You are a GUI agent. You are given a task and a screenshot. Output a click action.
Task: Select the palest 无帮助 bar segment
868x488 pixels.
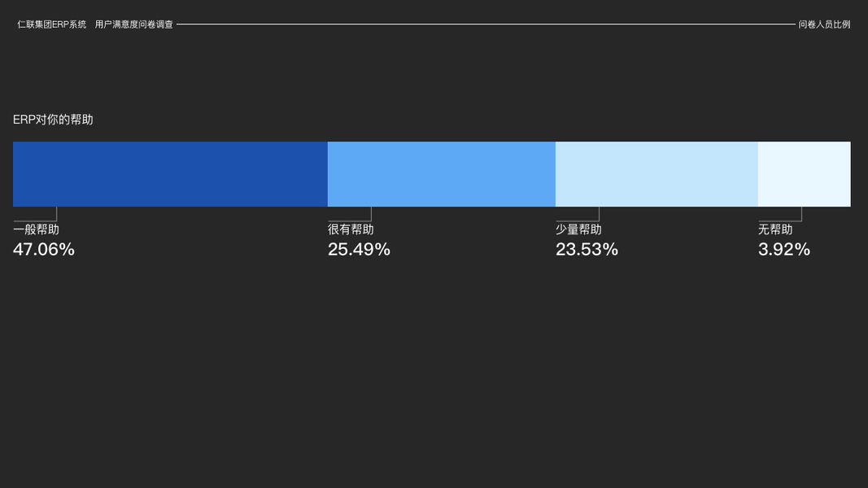click(x=804, y=174)
